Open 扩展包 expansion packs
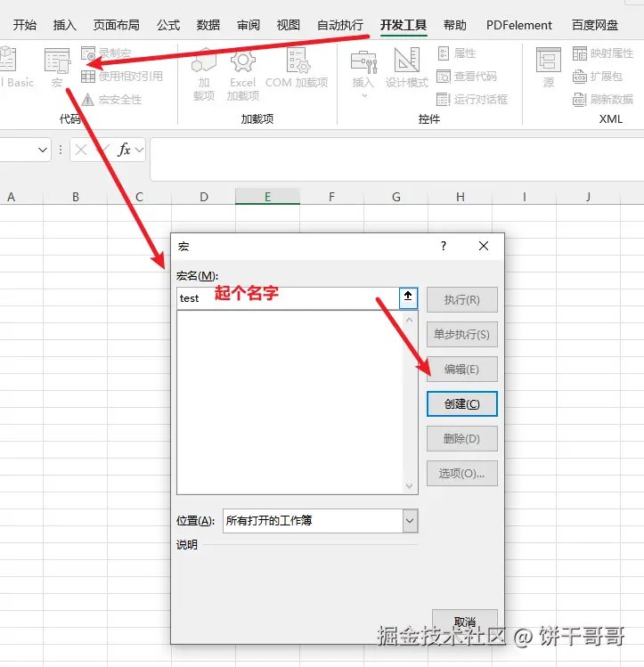The width and height of the screenshot is (644, 667). click(597, 77)
